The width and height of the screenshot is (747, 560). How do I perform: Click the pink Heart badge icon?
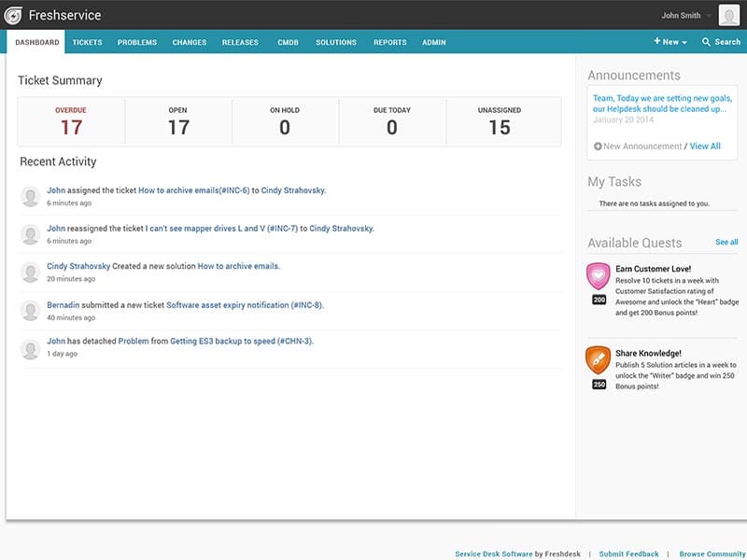598,276
